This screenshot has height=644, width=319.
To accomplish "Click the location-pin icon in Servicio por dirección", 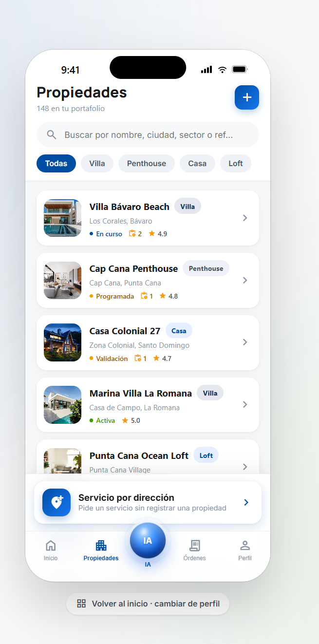I will pos(56,502).
